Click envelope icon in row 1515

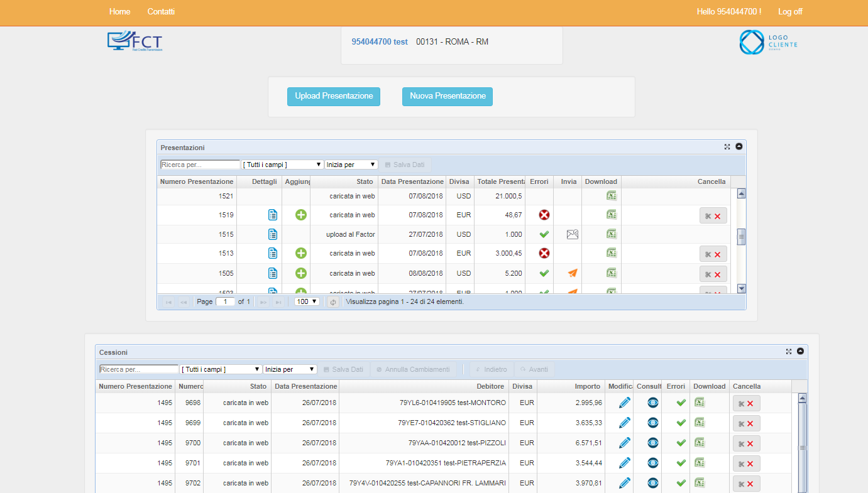pyautogui.click(x=572, y=234)
